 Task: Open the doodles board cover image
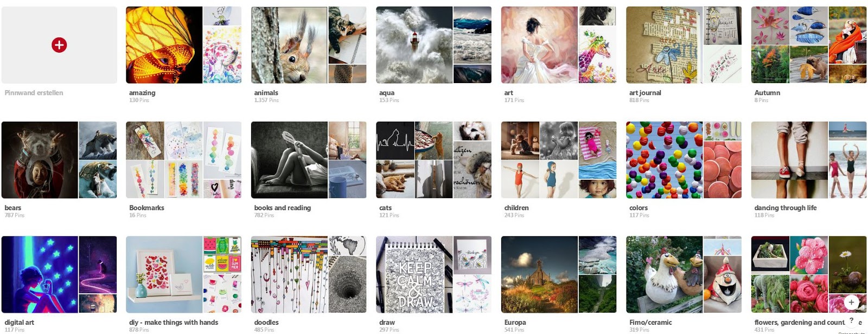coord(289,274)
